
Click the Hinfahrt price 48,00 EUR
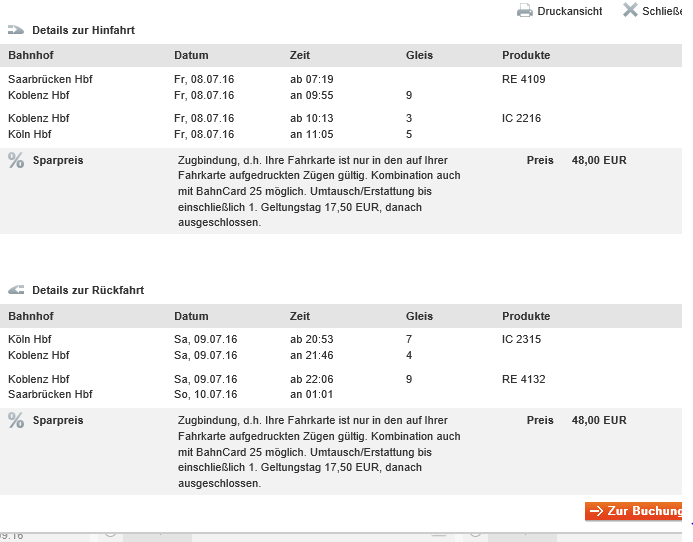point(599,160)
